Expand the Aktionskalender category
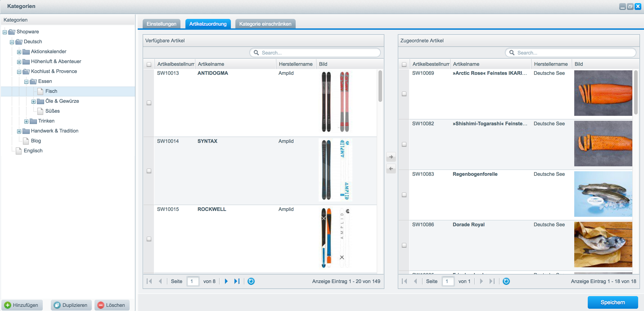The height and width of the screenshot is (311, 644). (19, 52)
